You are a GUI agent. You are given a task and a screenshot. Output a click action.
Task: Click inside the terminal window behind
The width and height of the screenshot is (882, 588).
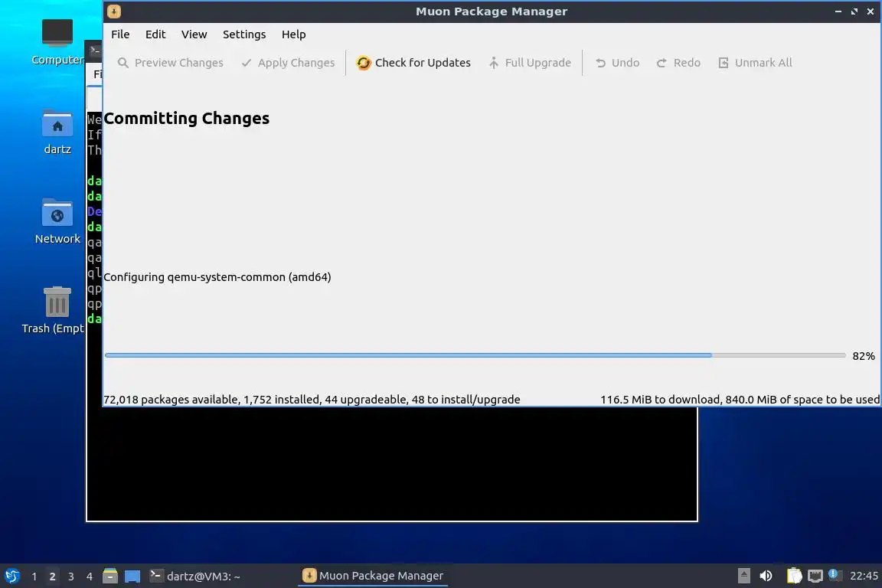[391, 464]
